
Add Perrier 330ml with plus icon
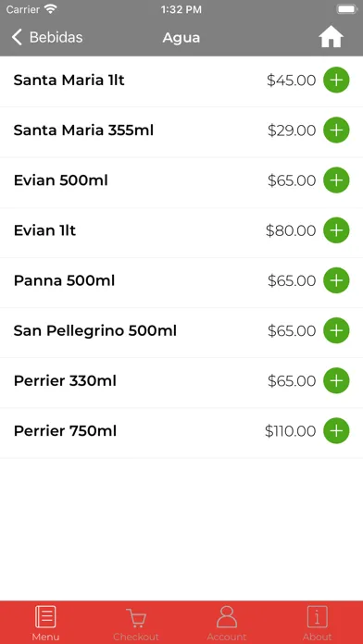(x=336, y=380)
